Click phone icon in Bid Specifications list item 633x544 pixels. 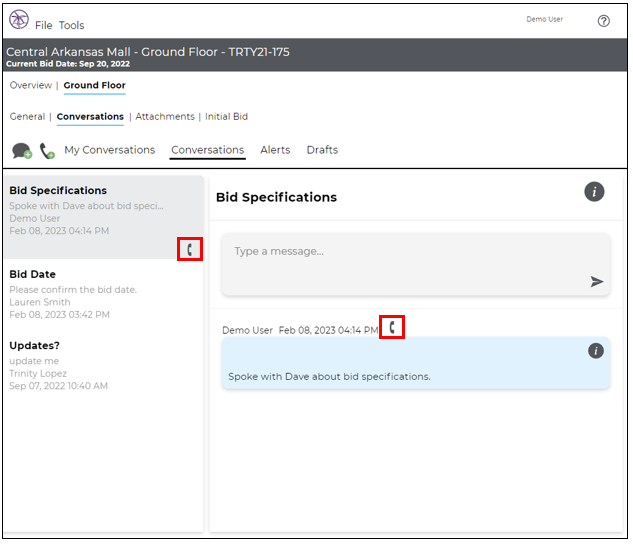pos(190,249)
